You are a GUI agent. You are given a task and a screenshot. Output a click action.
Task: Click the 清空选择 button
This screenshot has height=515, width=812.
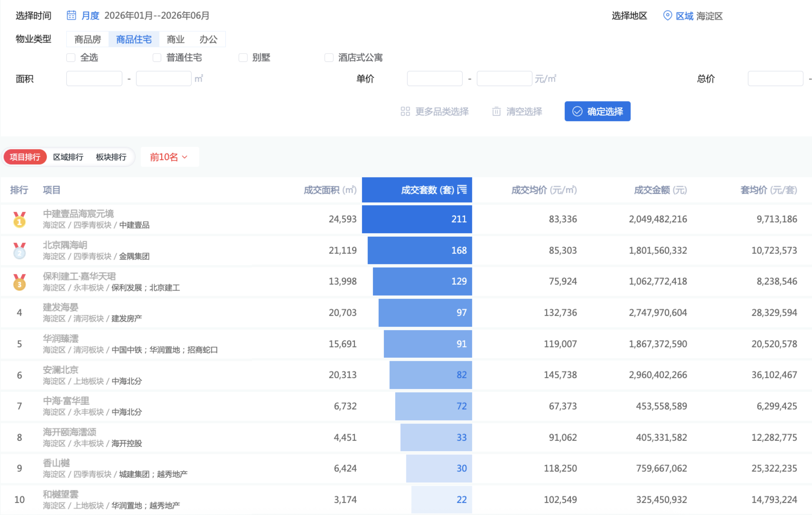pyautogui.click(x=517, y=111)
